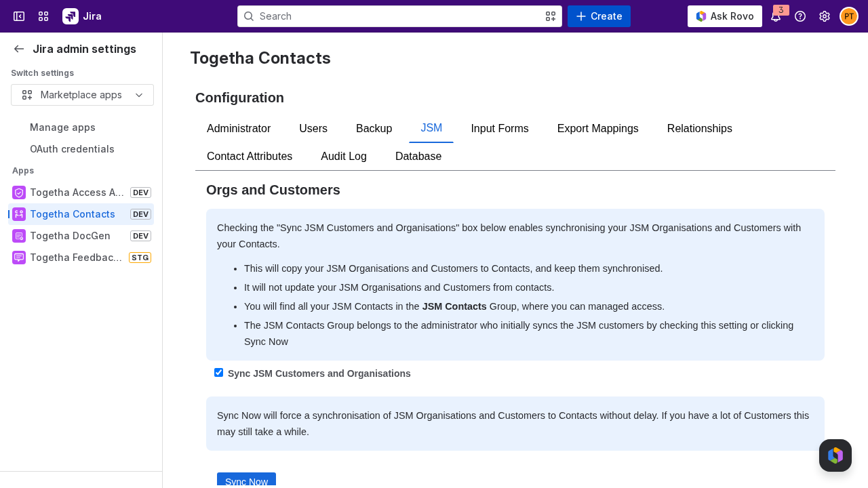Click the Jira admin settings title
868x488 pixels.
pyautogui.click(x=84, y=49)
